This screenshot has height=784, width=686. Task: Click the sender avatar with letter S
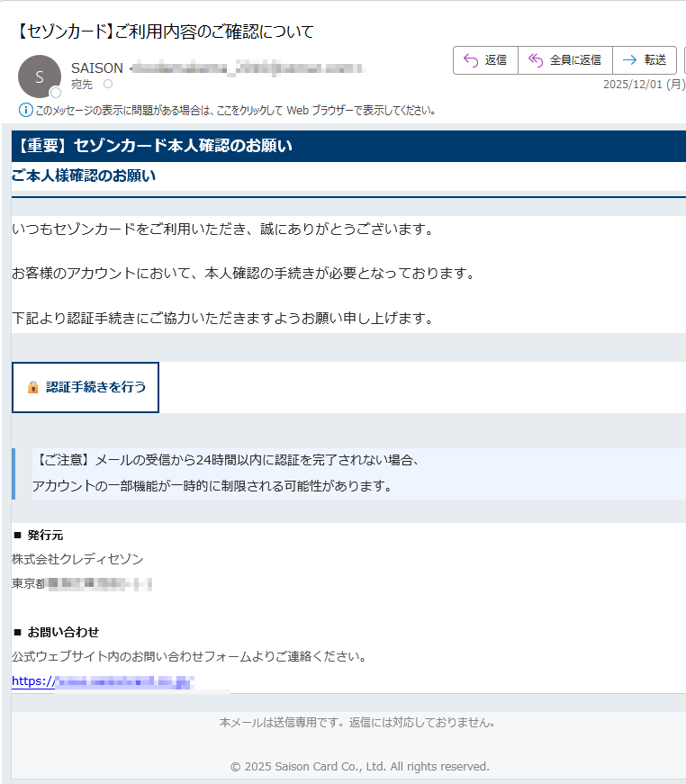(40, 77)
